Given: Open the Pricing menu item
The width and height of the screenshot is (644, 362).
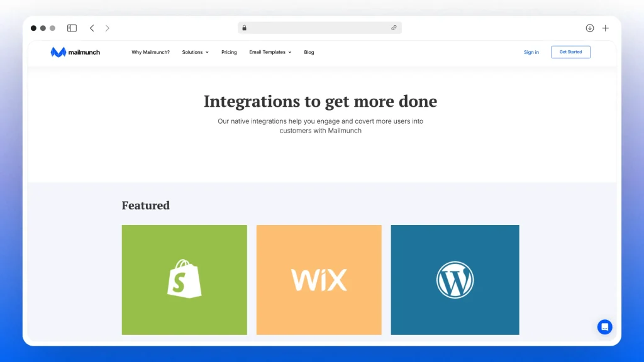Looking at the screenshot, I should click(229, 52).
